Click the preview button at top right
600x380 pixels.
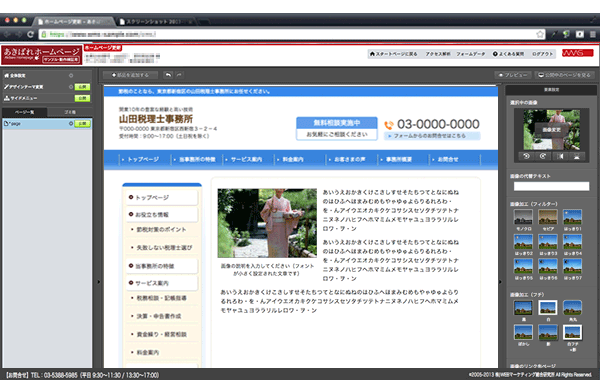[x=512, y=75]
